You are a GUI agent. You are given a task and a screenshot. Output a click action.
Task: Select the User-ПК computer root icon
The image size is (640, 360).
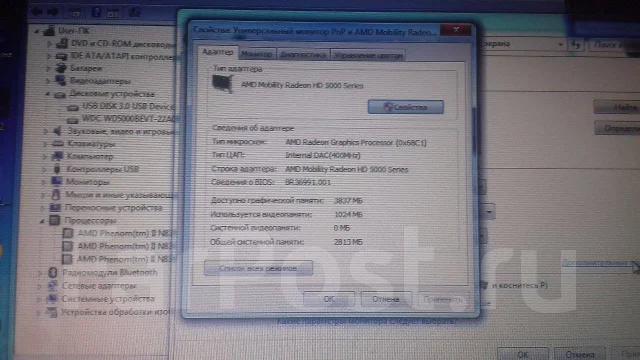[x=49, y=30]
